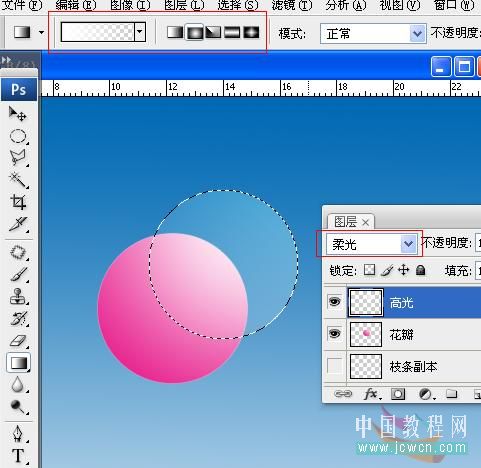Show the 枝条副本 layer

[x=335, y=366]
